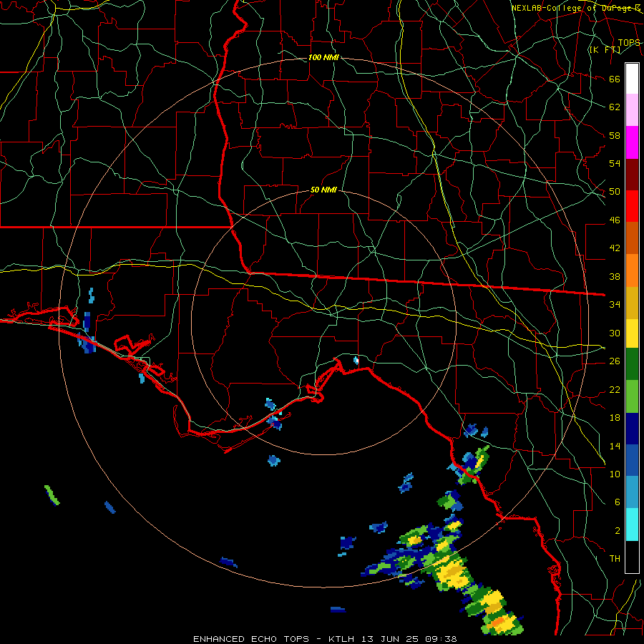Click the '50 NMI' range ring label
The width and height of the screenshot is (644, 644).
pyautogui.click(x=323, y=190)
